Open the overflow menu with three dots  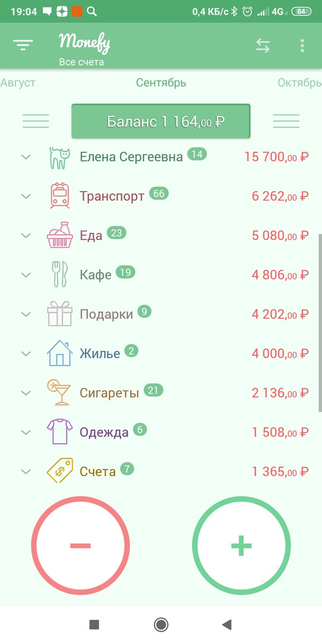tap(302, 46)
